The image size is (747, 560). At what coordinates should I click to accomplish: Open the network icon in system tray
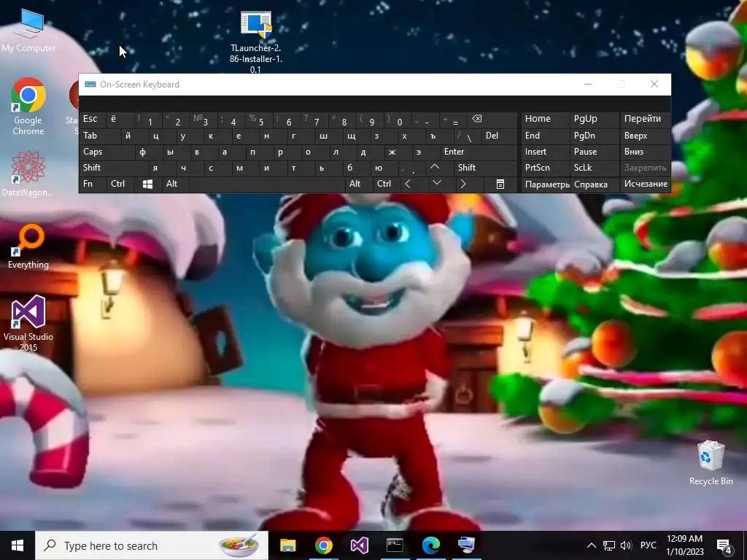pyautogui.click(x=609, y=545)
